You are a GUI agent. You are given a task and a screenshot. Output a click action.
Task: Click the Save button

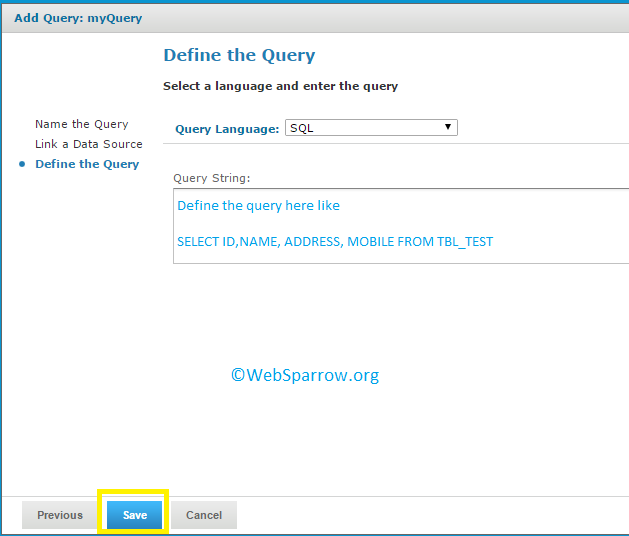click(x=134, y=515)
